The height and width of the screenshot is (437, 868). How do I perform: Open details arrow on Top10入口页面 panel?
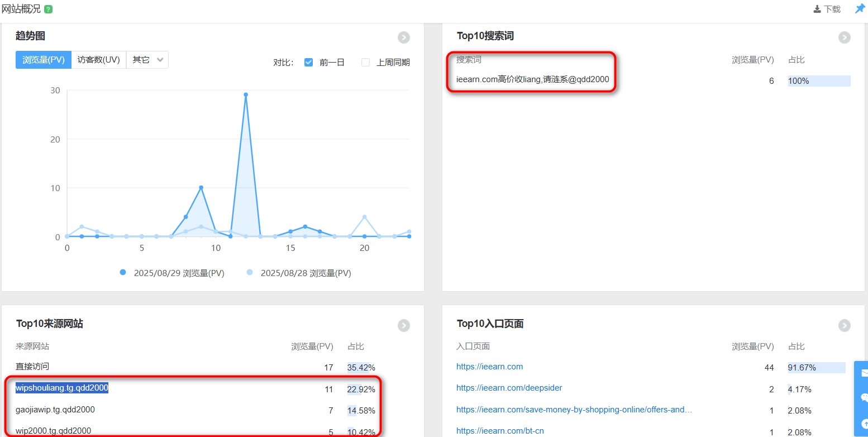[x=844, y=325]
